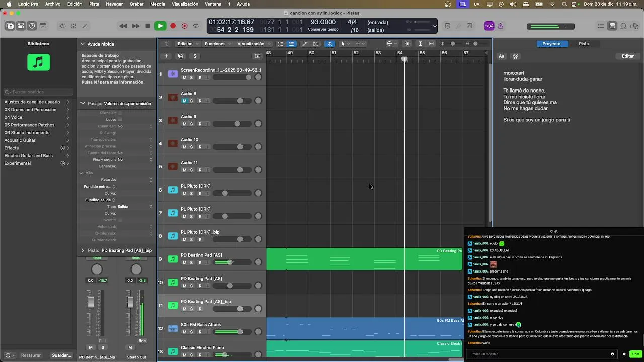Open the Funciones dropdown menu
The height and width of the screenshot is (362, 644).
pyautogui.click(x=218, y=44)
